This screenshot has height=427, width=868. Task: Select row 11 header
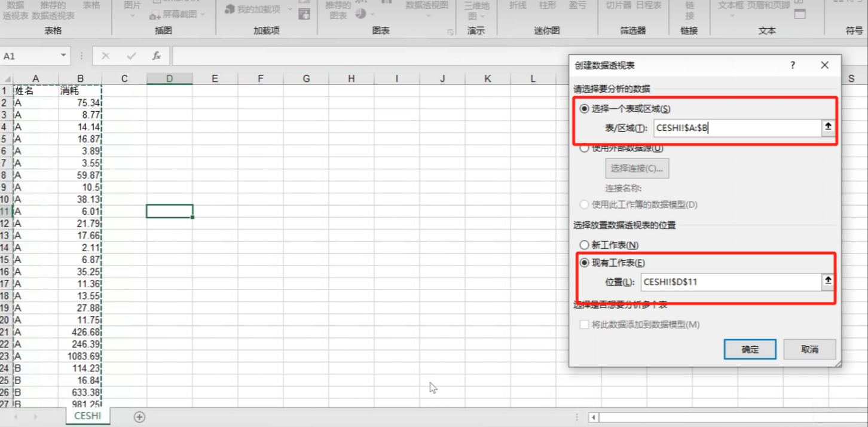point(5,211)
